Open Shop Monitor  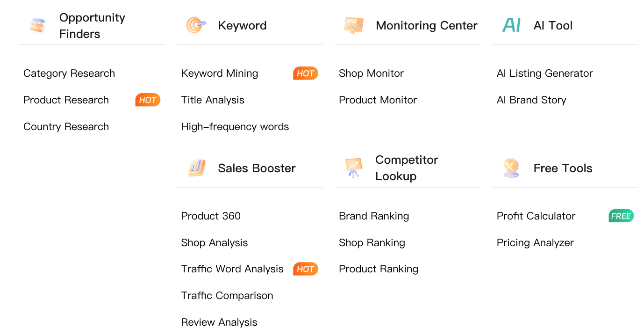[x=371, y=73]
